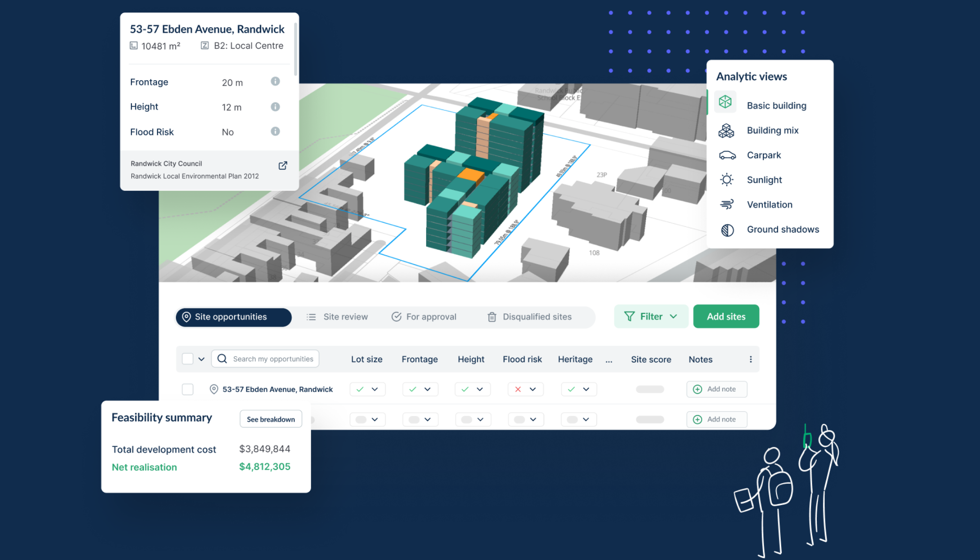The width and height of the screenshot is (980, 560).
Task: Open the Filter dropdown
Action: point(651,317)
